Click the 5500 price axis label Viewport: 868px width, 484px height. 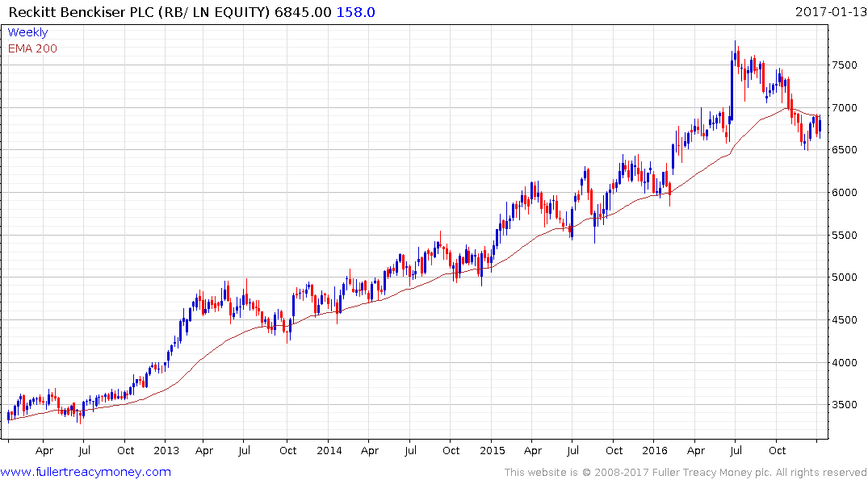tap(844, 235)
